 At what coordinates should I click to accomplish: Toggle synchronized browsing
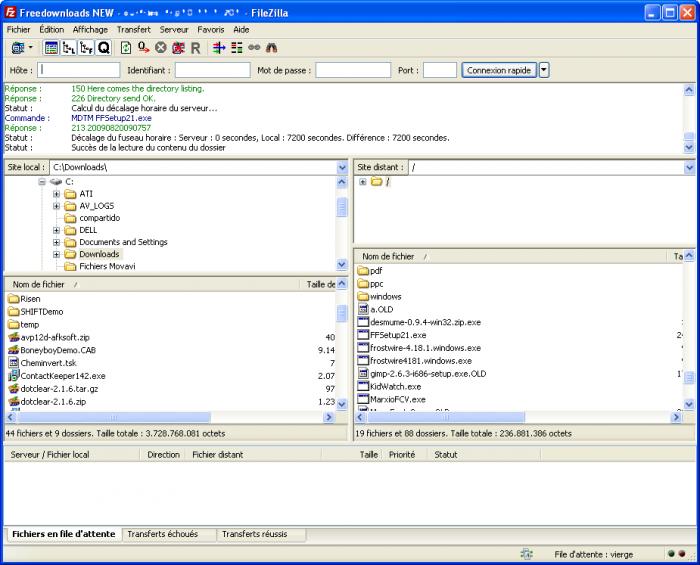point(254,47)
